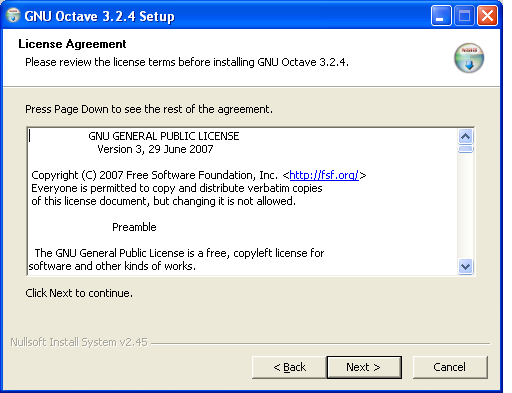Viewport: 512px width, 393px height.
Task: Click 'Please review the license terms' subtitle
Action: point(187,62)
